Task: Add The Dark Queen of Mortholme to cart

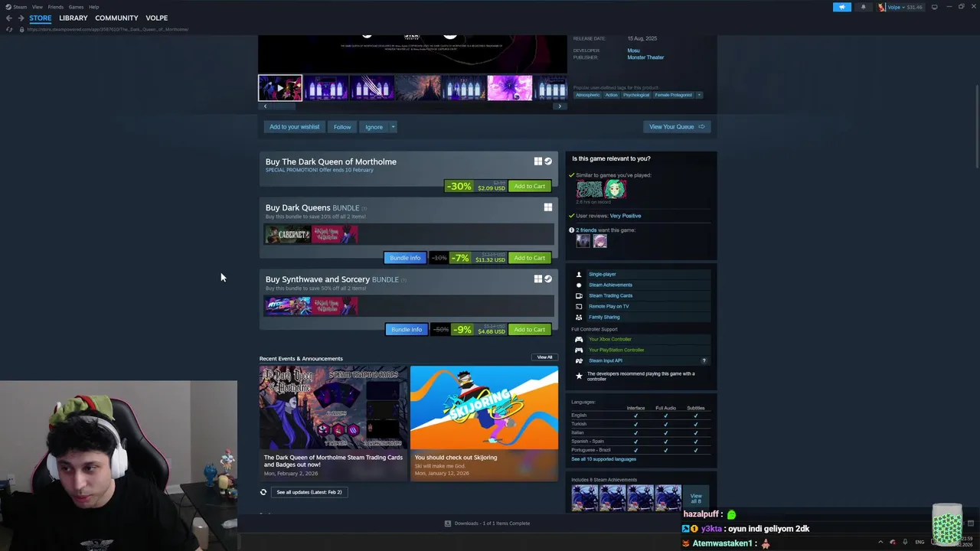Action: [x=530, y=186]
